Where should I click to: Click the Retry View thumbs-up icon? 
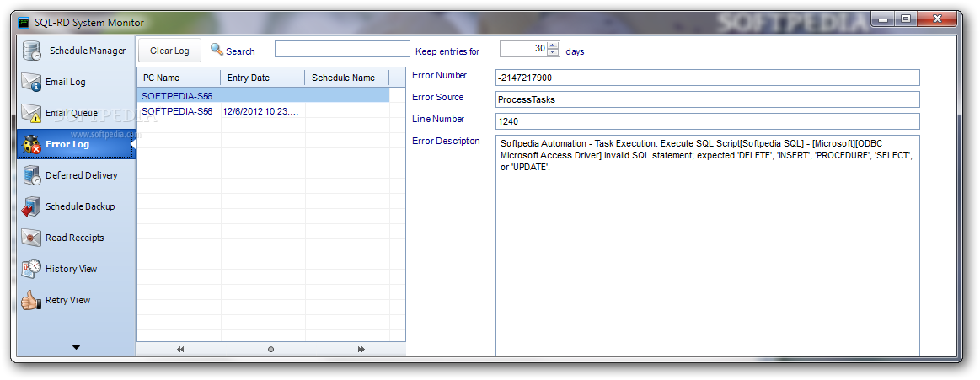pyautogui.click(x=32, y=301)
